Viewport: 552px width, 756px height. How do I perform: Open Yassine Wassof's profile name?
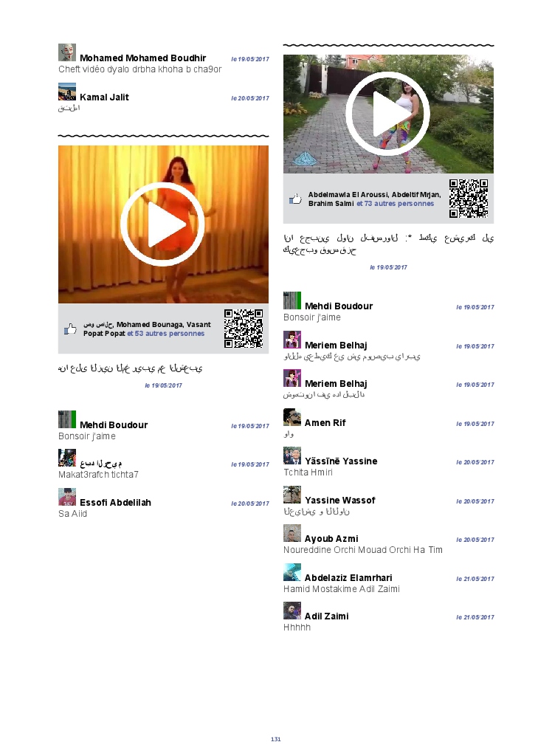339,501
